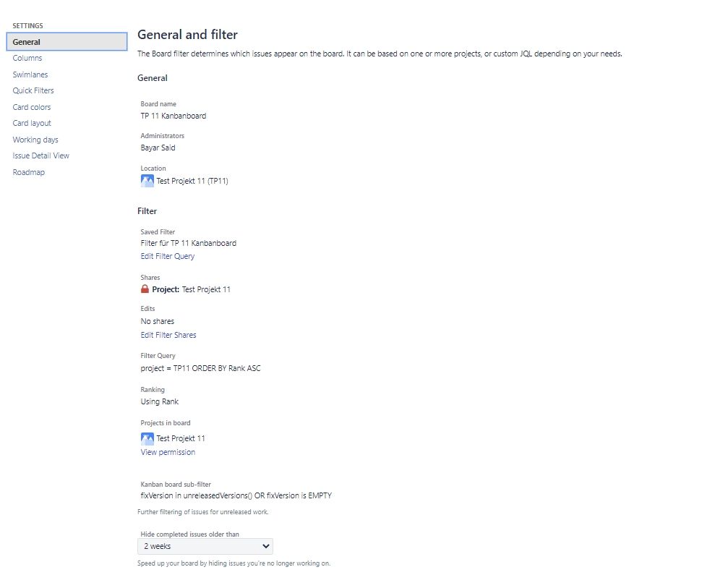Screen dimensions: 715x588
Task: Open the General settings tab
Action: [x=67, y=41]
